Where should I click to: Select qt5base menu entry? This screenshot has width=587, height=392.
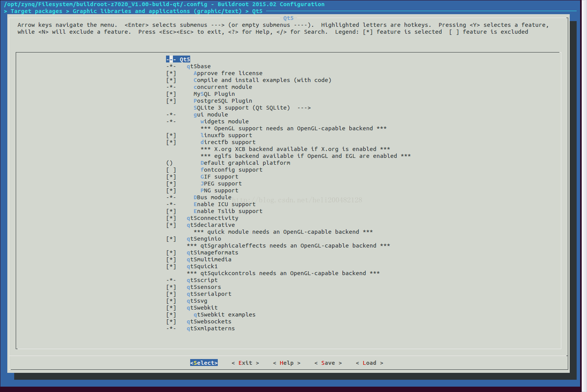(199, 66)
